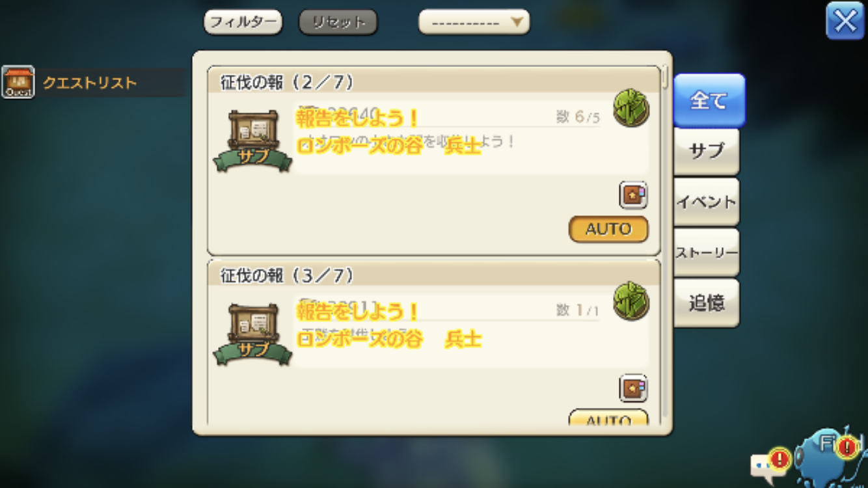Click the サブ quest board icon, second entry
Viewport: 868px width, 488px height.
(253, 334)
